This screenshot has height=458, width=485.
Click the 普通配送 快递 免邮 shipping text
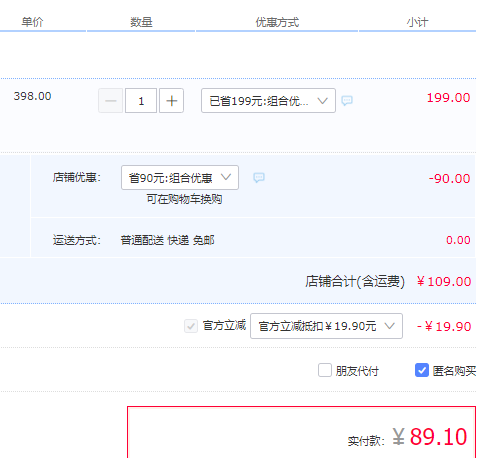(x=167, y=240)
